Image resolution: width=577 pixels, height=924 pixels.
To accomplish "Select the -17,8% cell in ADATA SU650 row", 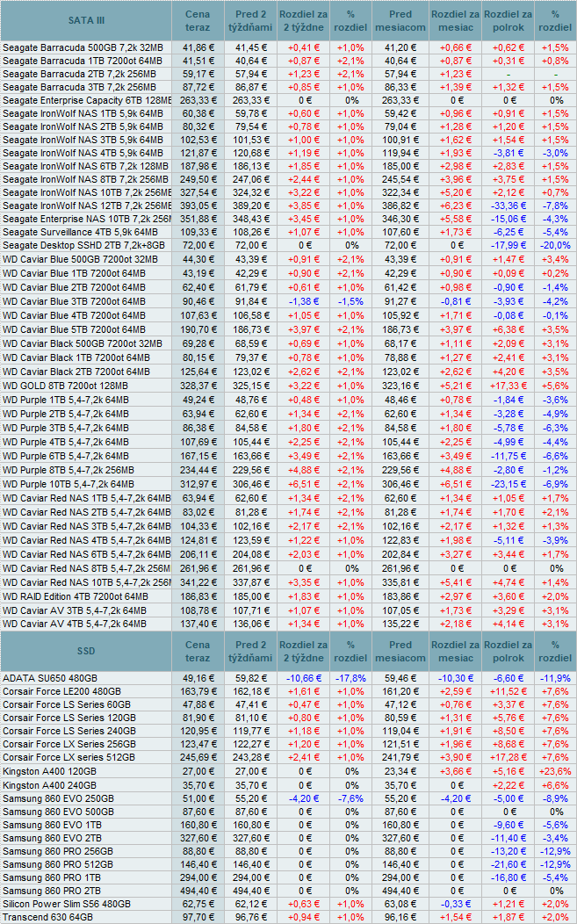I will click(351, 678).
